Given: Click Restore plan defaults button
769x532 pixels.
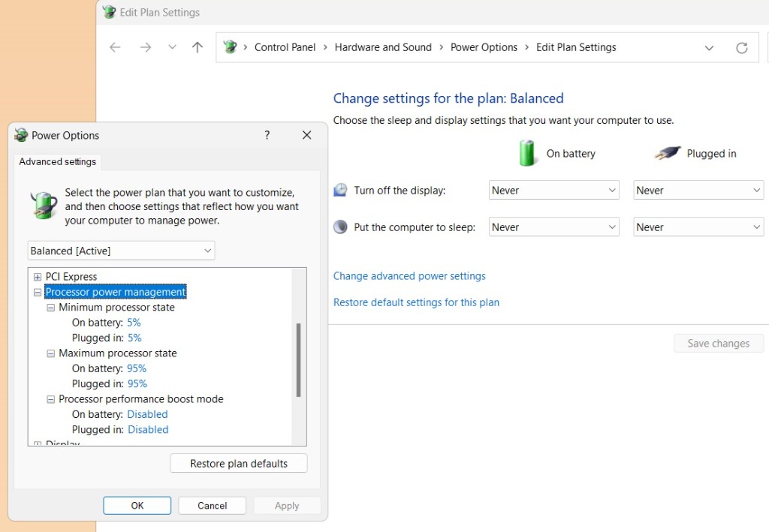Looking at the screenshot, I should (x=239, y=464).
